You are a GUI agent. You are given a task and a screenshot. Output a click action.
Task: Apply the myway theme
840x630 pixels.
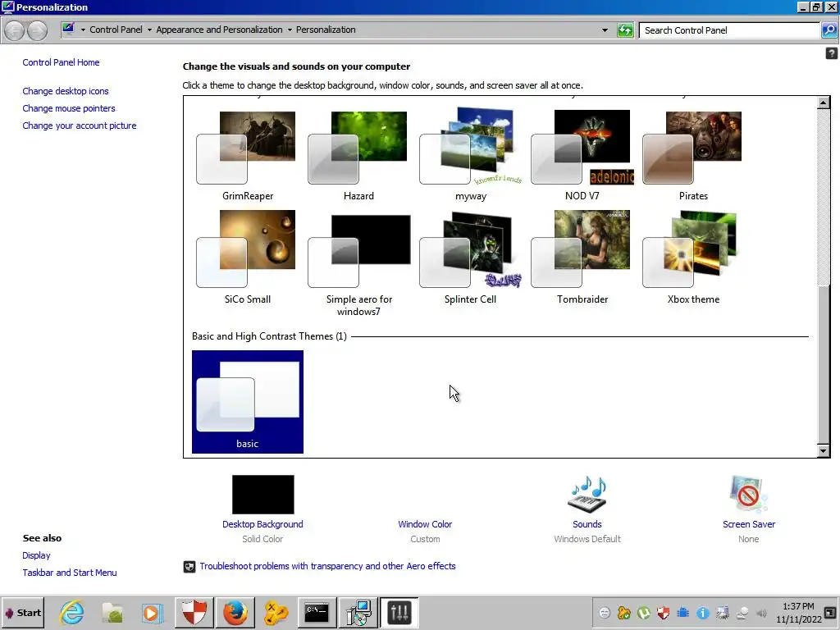(470, 154)
